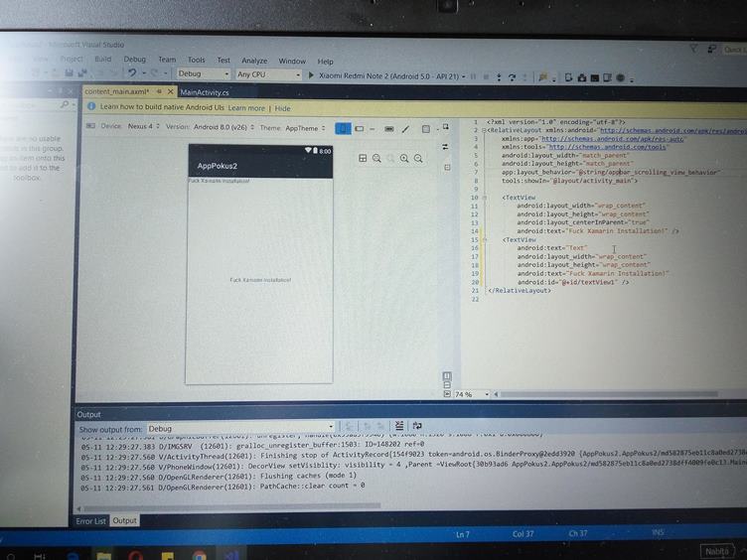Click the pop-out window icon in designer

point(445,127)
